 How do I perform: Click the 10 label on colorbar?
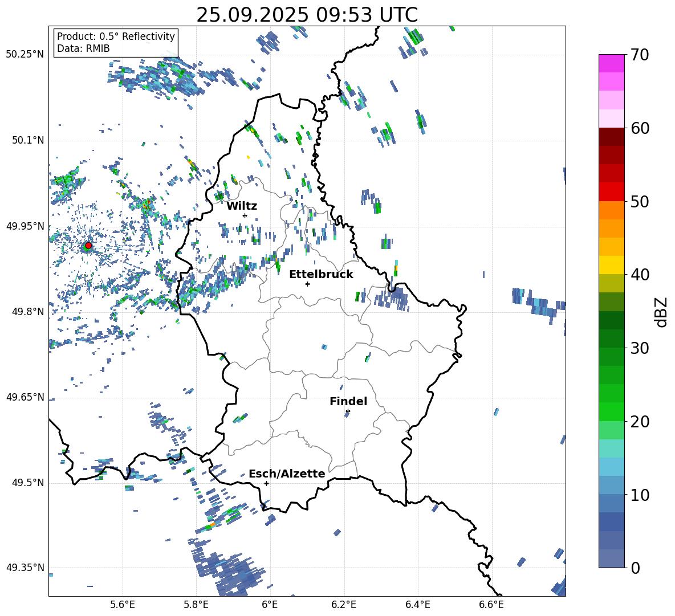point(639,495)
